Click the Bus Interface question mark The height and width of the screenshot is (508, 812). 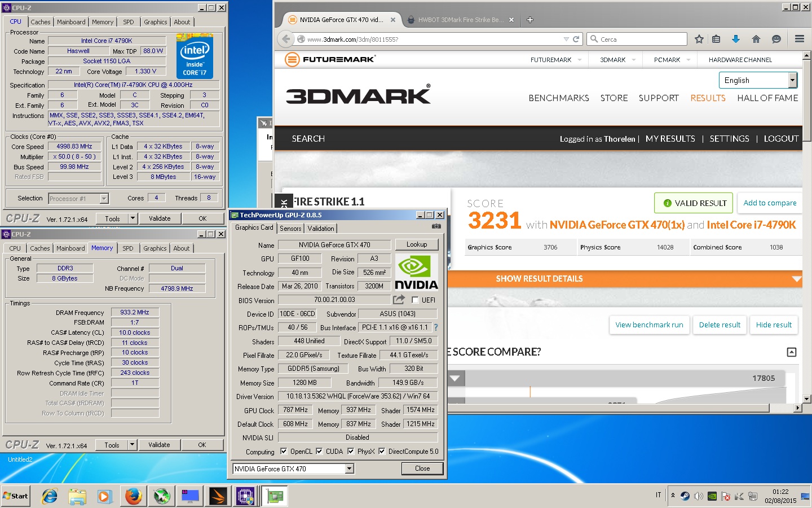click(435, 327)
